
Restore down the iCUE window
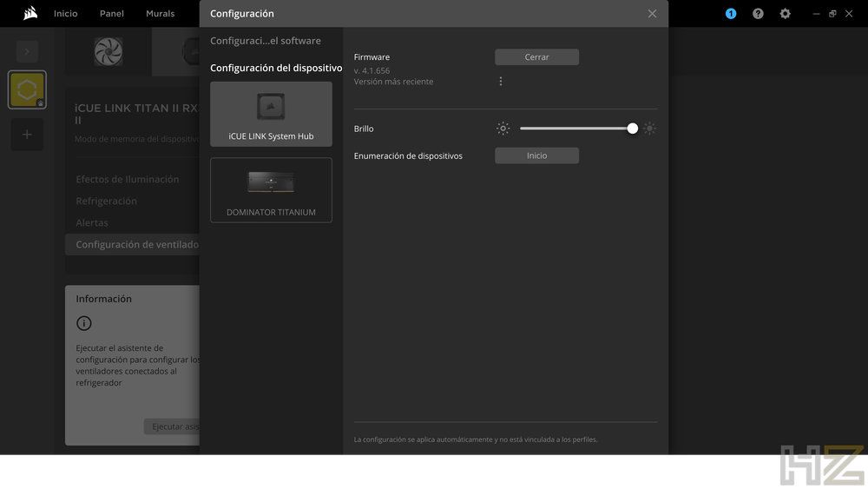pos(832,13)
